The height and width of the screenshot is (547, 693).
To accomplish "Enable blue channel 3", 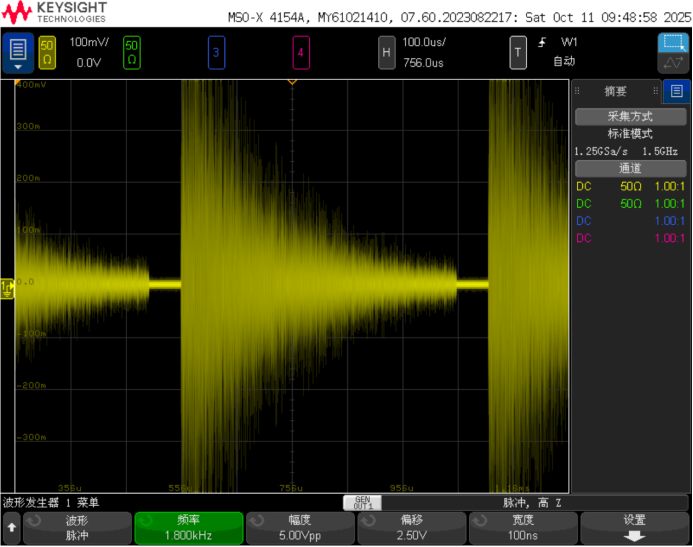I will point(216,52).
